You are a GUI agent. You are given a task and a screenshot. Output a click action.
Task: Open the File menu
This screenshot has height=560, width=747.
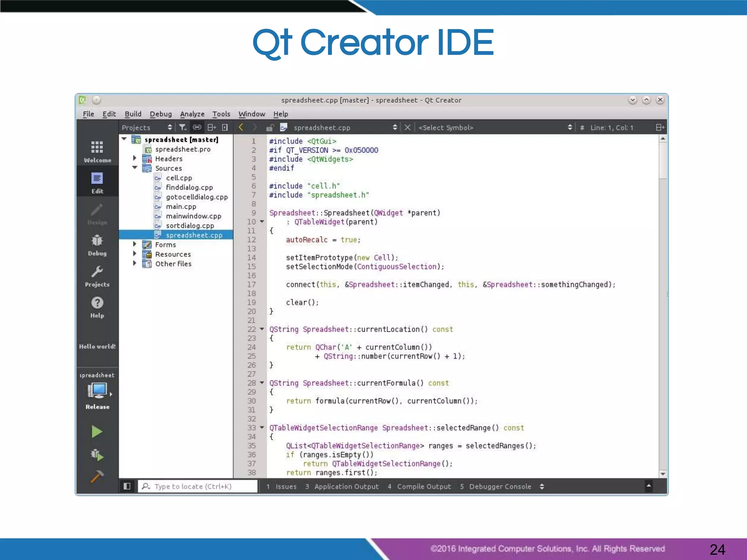[x=88, y=114]
